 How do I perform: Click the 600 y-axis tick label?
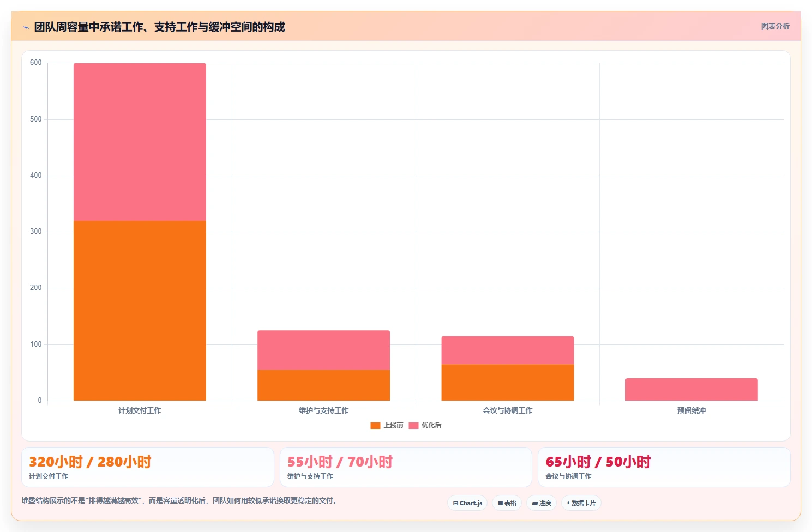[x=36, y=63]
